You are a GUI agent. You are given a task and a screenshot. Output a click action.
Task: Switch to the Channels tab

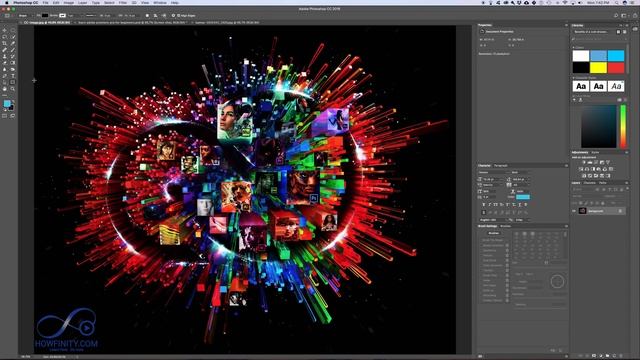(589, 183)
